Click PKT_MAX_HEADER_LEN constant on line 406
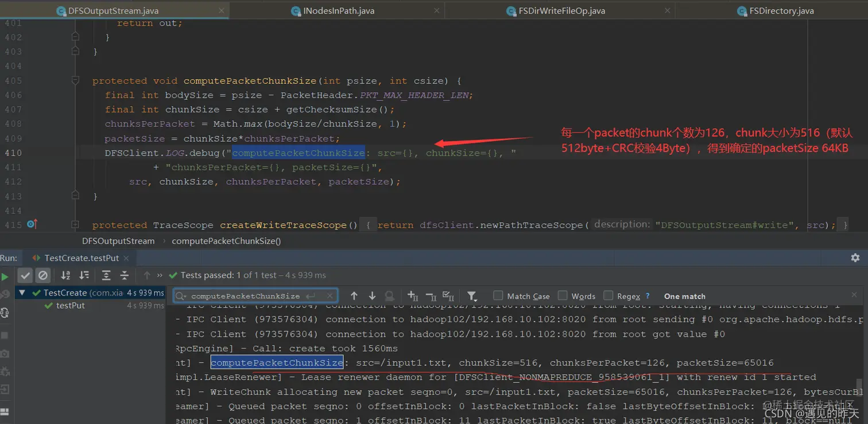 pyautogui.click(x=414, y=95)
